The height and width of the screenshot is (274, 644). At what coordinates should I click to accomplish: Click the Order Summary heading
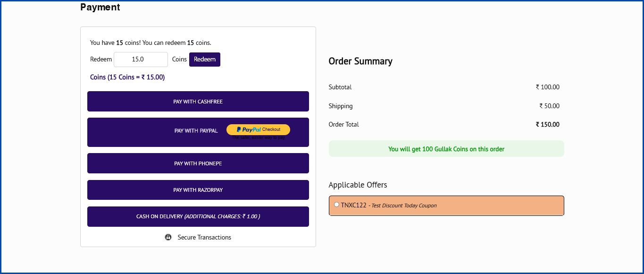coord(360,61)
